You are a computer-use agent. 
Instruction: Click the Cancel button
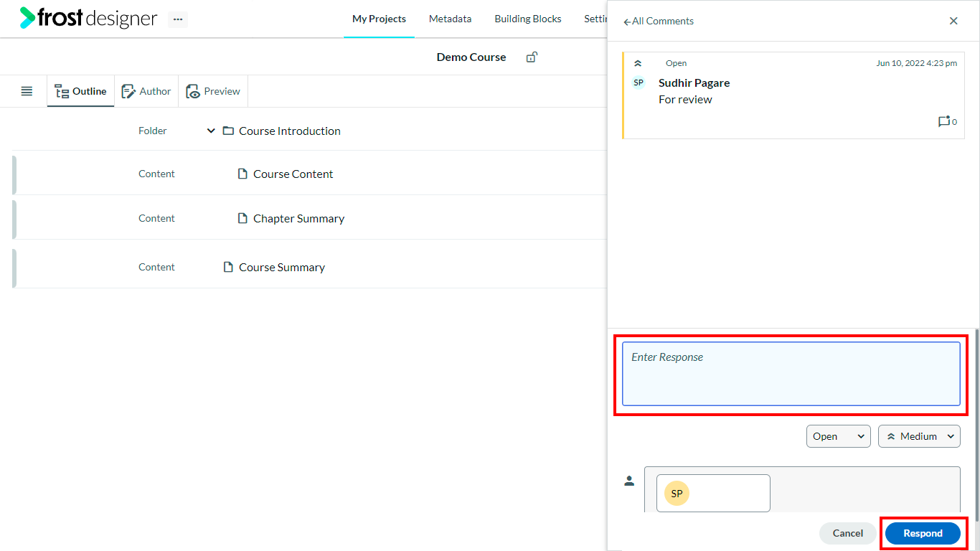tap(847, 533)
